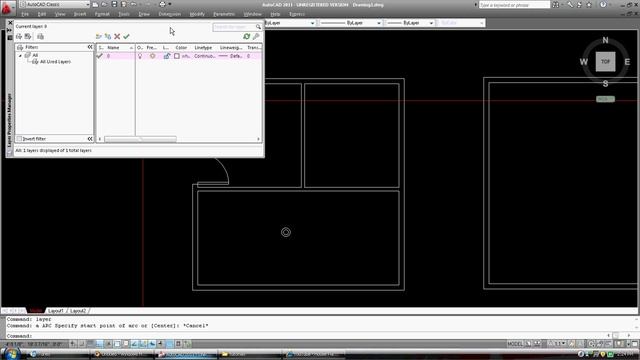Click the Plot printer icon in quick access toolbar
The image size is (640, 360).
pyautogui.click(x=162, y=4)
